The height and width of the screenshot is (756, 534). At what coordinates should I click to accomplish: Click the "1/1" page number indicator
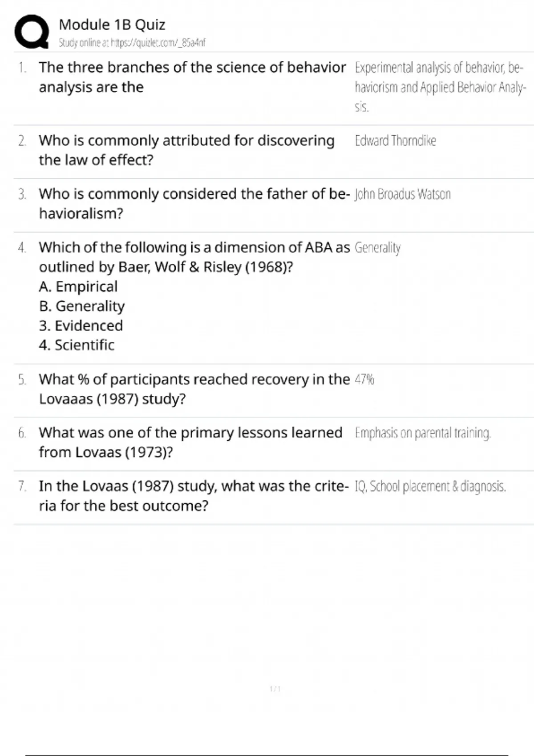(275, 689)
